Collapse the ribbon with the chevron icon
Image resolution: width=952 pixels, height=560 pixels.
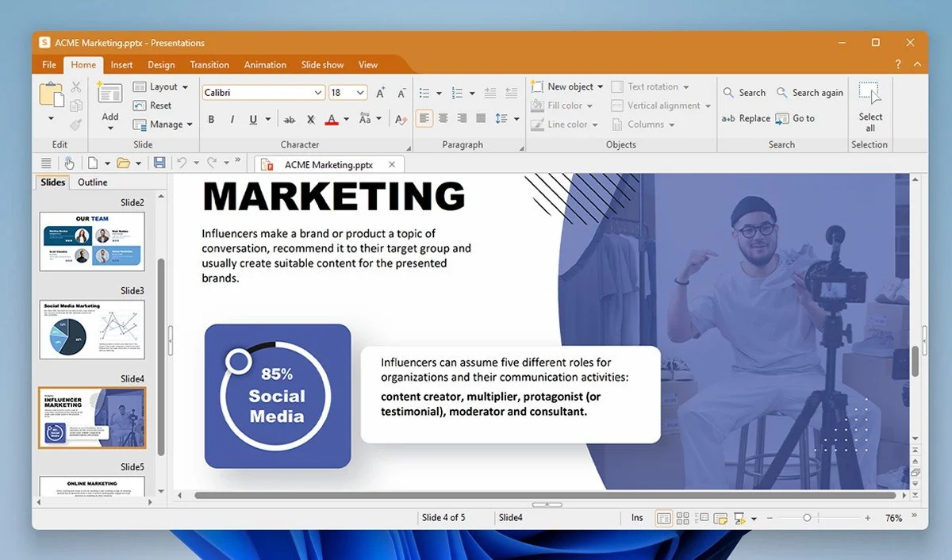[x=917, y=64]
